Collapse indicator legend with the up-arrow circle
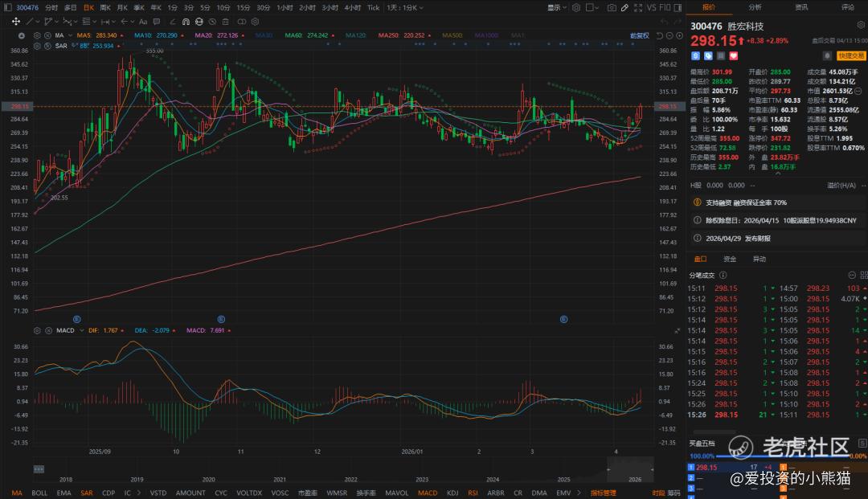Viewport: 868px width, 499px height. click(22, 35)
